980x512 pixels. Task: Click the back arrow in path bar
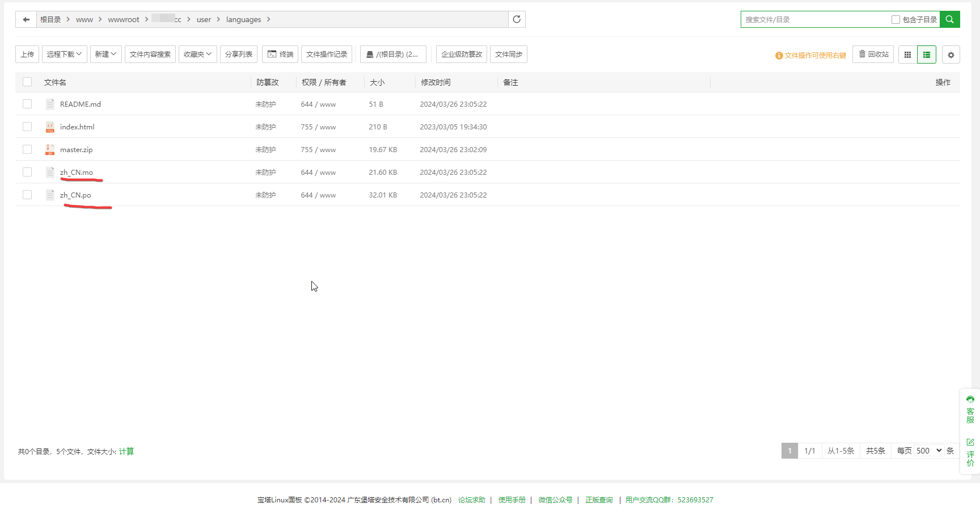pos(26,19)
